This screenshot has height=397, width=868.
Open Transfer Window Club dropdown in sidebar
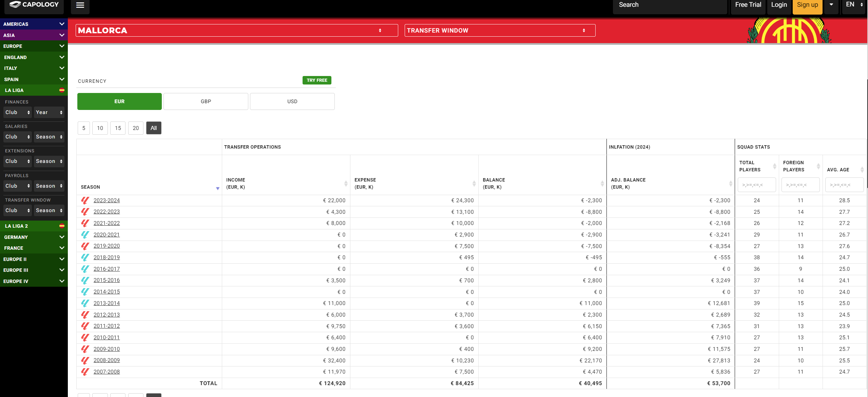[18, 210]
